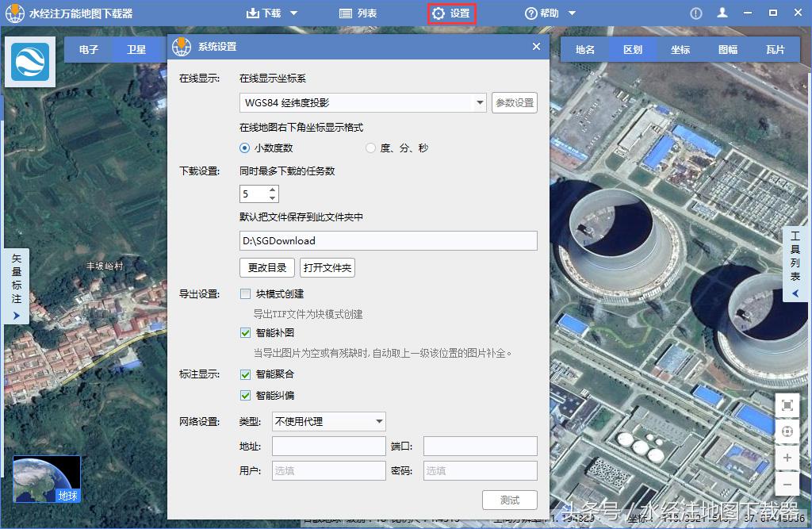
Task: Select the 区划 tab on the right
Action: point(633,48)
